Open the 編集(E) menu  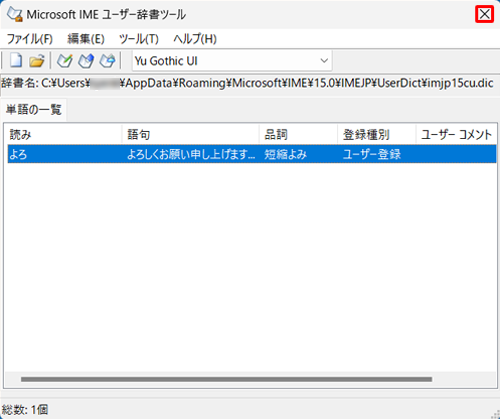[86, 39]
